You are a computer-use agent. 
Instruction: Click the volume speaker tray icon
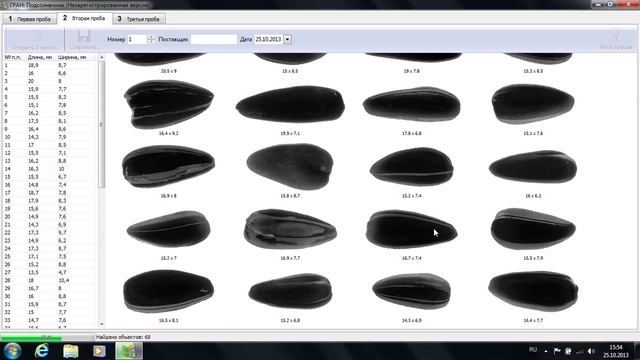pos(591,351)
